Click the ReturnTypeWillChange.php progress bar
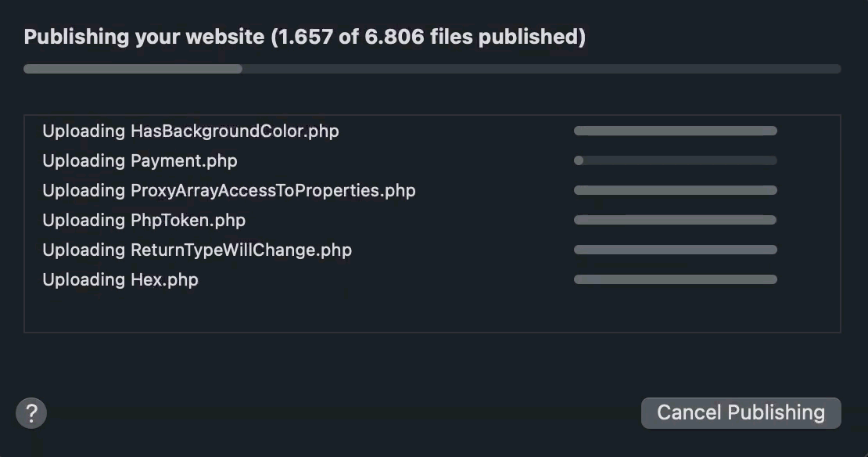The height and width of the screenshot is (457, 868). point(676,250)
